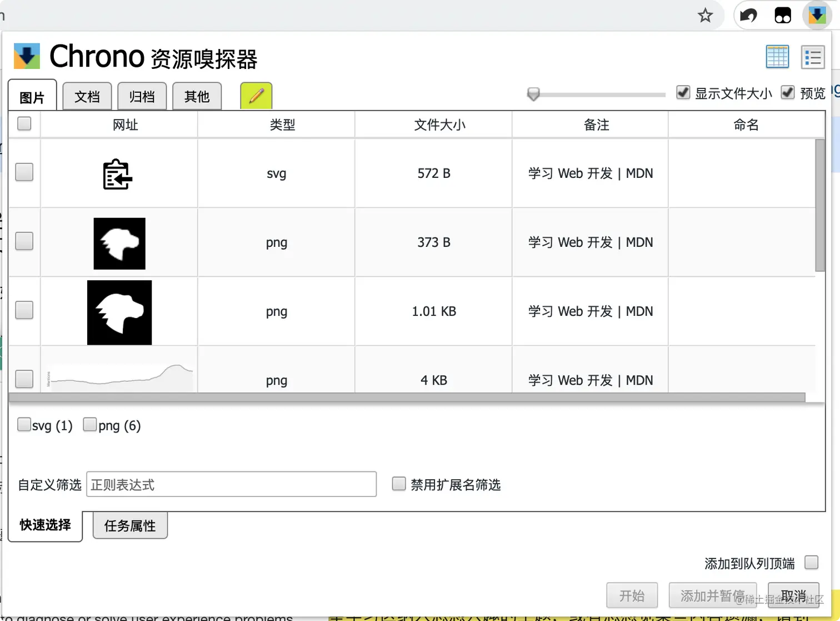Open the curved-arrow browser extension icon
The height and width of the screenshot is (621, 840).
click(748, 16)
